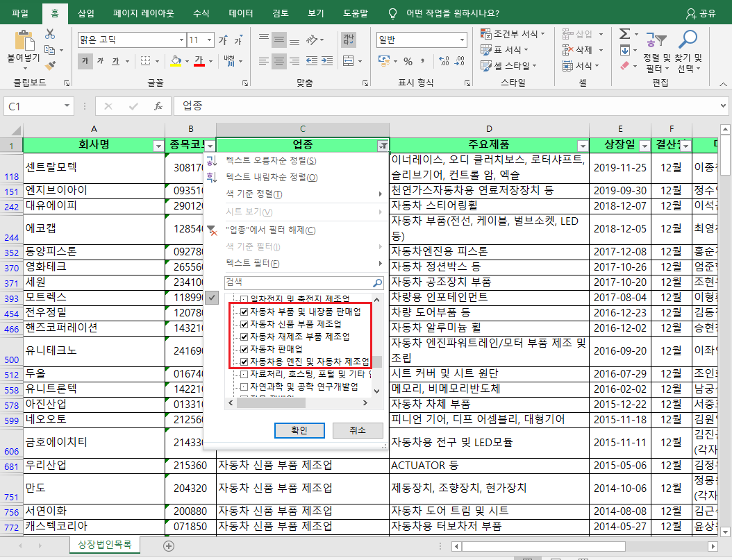Toggle Italic formatting button
Image resolution: width=732 pixels, height=560 pixels.
tap(101, 61)
